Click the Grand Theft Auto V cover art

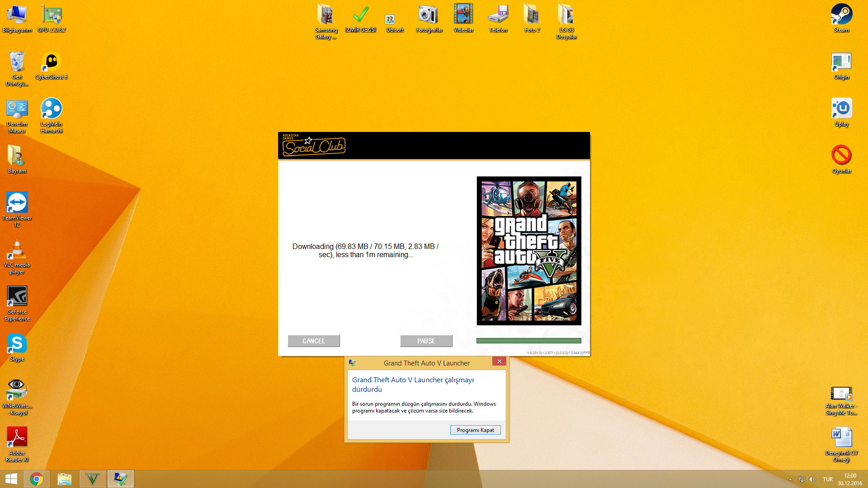528,251
